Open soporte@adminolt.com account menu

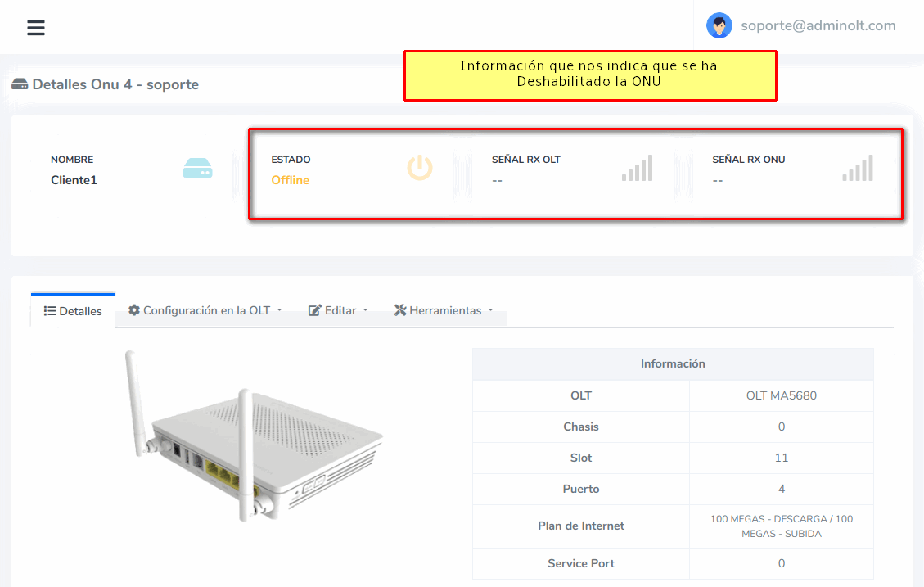click(818, 25)
